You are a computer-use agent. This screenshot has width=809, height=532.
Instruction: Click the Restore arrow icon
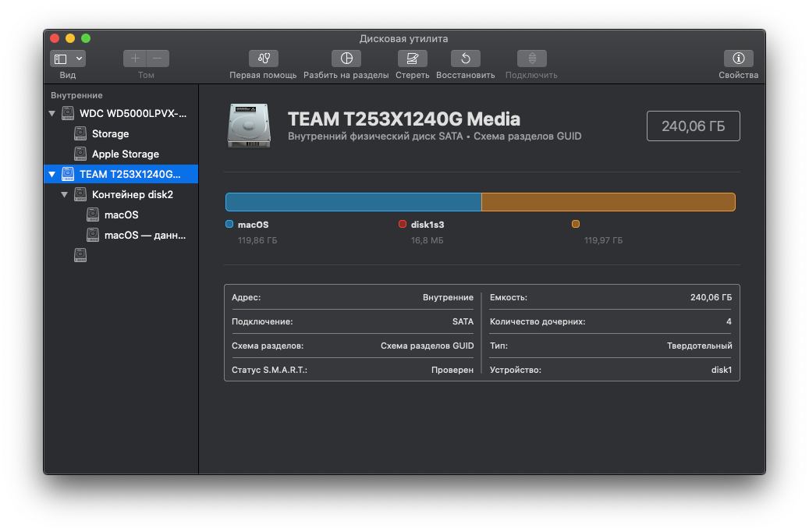coord(466,59)
